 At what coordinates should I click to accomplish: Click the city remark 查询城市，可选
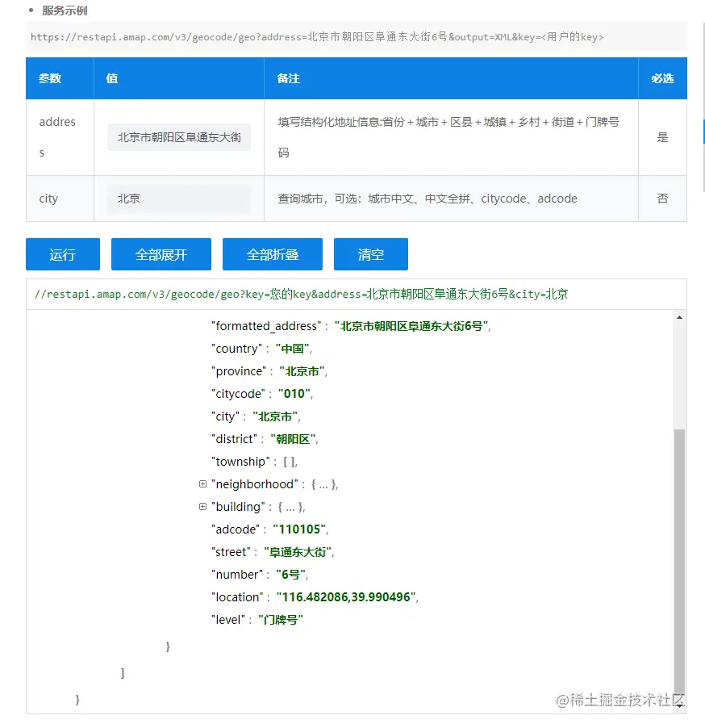click(x=428, y=199)
